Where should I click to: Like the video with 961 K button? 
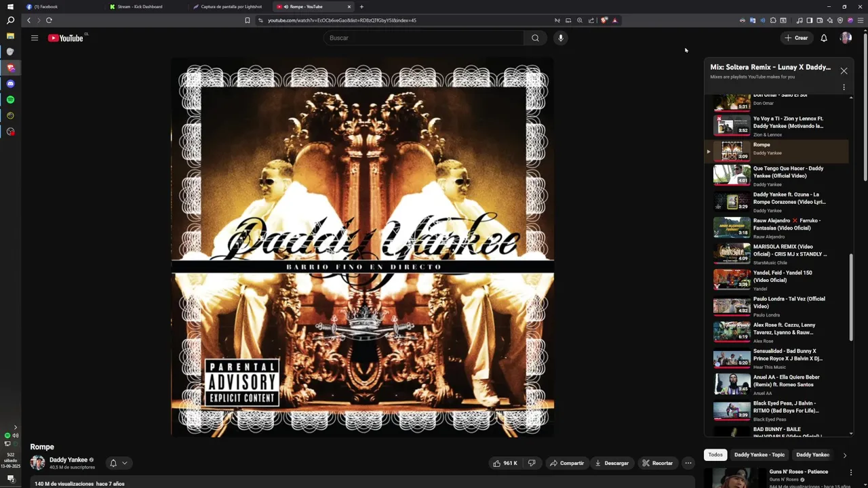click(505, 463)
